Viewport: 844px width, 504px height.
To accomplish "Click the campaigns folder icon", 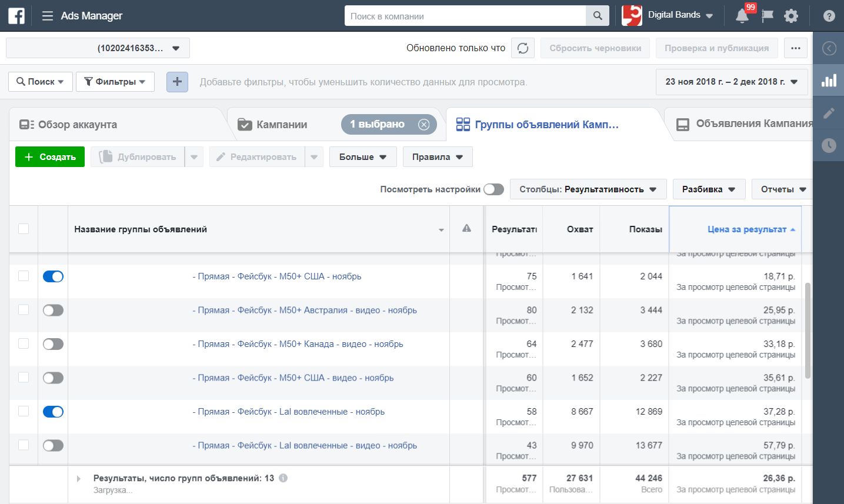I will [245, 124].
